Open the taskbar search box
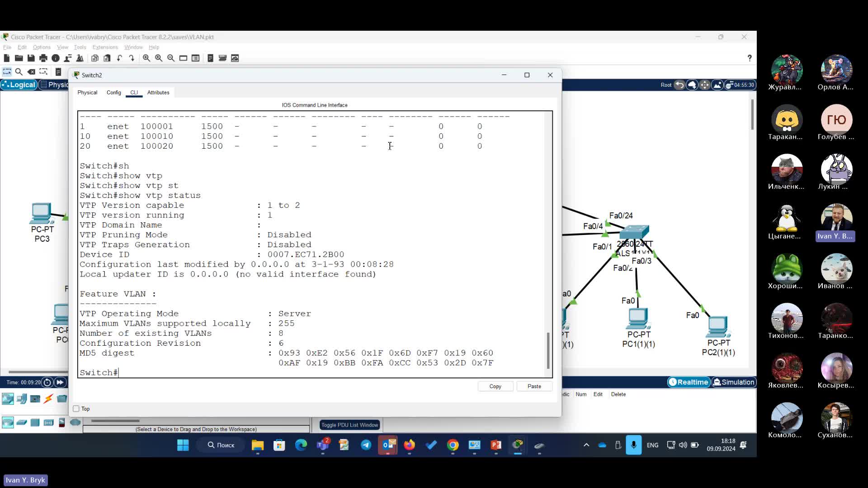This screenshot has width=868, height=488. coord(221,445)
